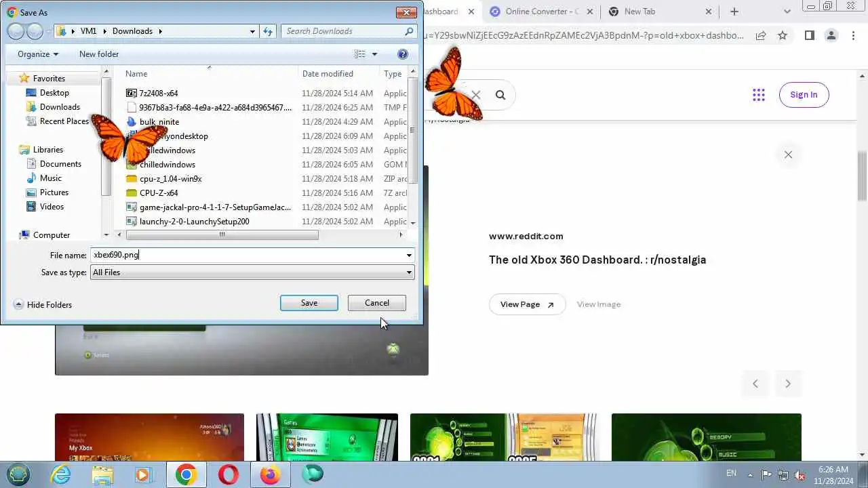Open the Save as type combo box

tap(252, 272)
